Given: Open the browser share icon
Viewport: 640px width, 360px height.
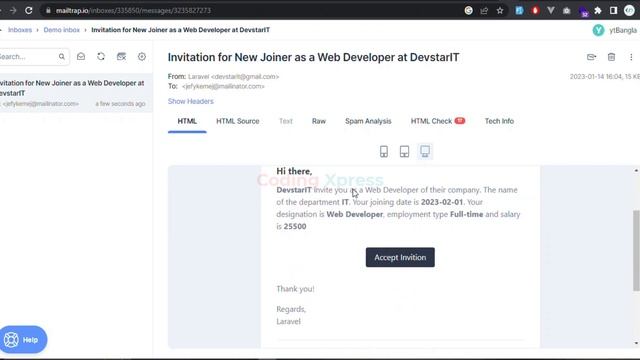Looking at the screenshot, I should tap(484, 11).
